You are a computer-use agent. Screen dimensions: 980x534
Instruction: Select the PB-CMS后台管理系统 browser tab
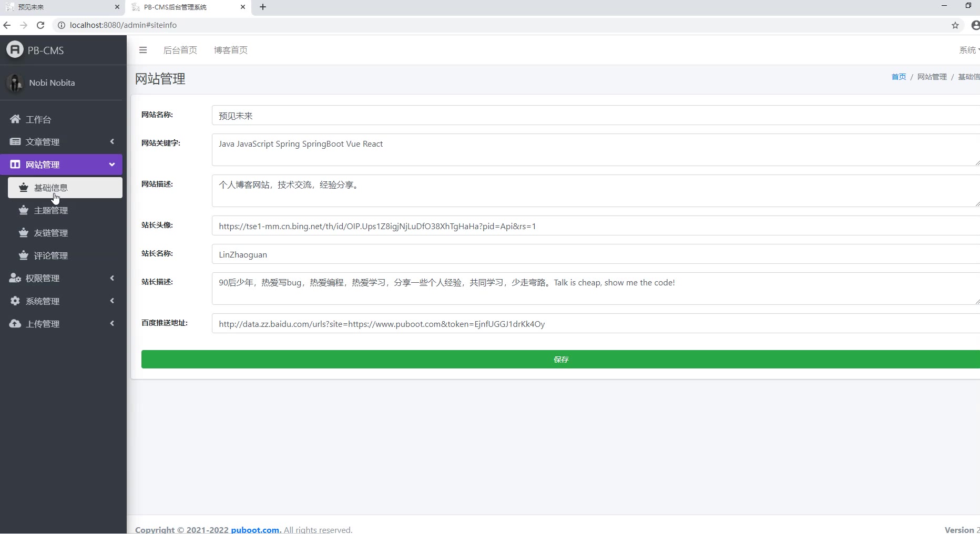click(188, 7)
